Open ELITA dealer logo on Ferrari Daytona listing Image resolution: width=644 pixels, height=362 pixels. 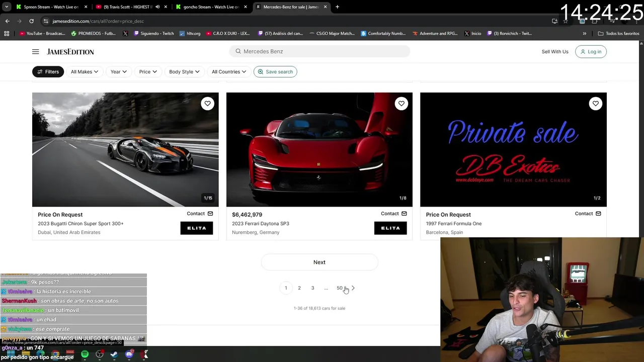point(390,228)
